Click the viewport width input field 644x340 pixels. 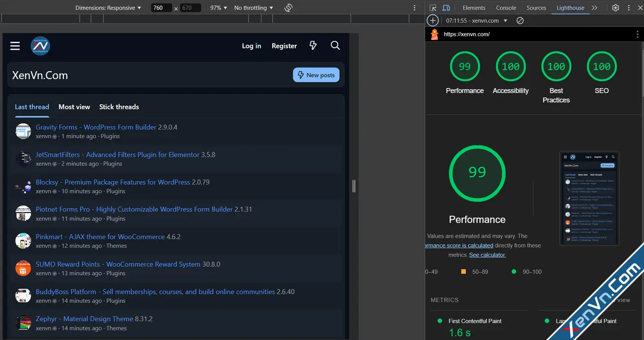pyautogui.click(x=162, y=8)
